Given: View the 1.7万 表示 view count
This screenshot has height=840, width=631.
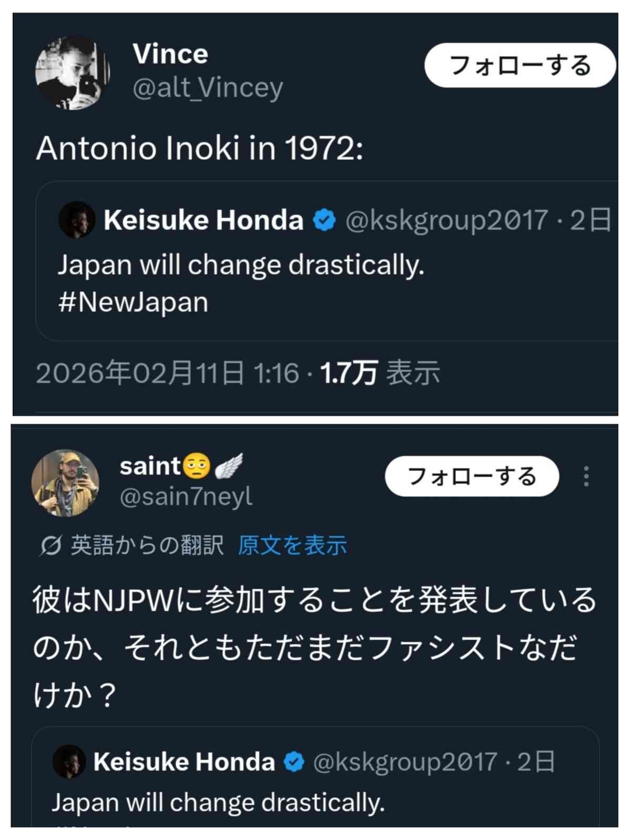Looking at the screenshot, I should pyautogui.click(x=380, y=373).
